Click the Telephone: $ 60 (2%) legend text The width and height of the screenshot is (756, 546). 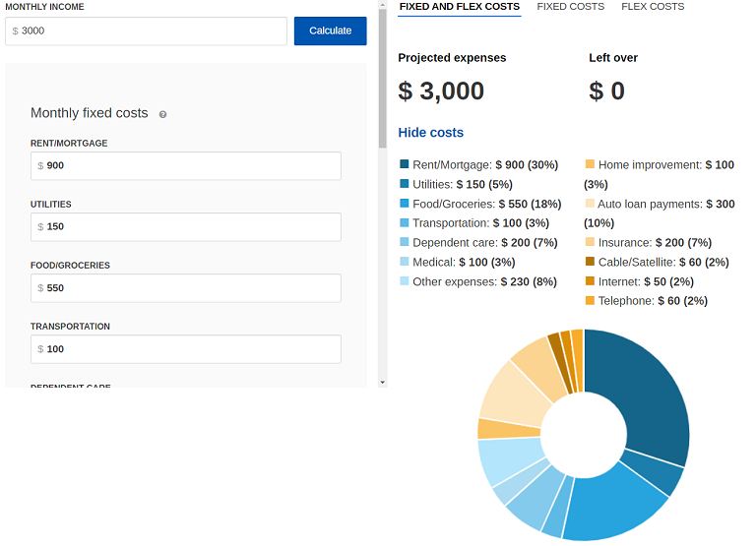653,301
